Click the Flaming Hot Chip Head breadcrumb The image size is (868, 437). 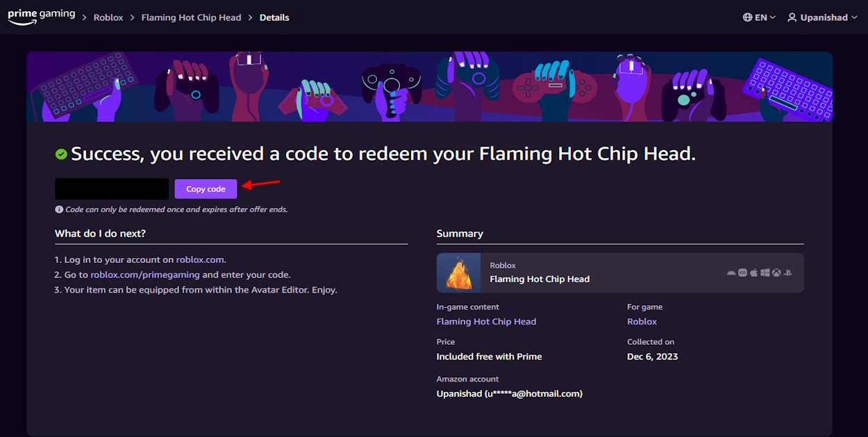coord(191,17)
